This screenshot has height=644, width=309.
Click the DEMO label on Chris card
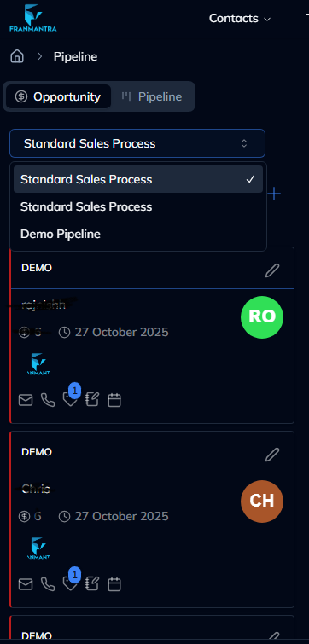[37, 452]
